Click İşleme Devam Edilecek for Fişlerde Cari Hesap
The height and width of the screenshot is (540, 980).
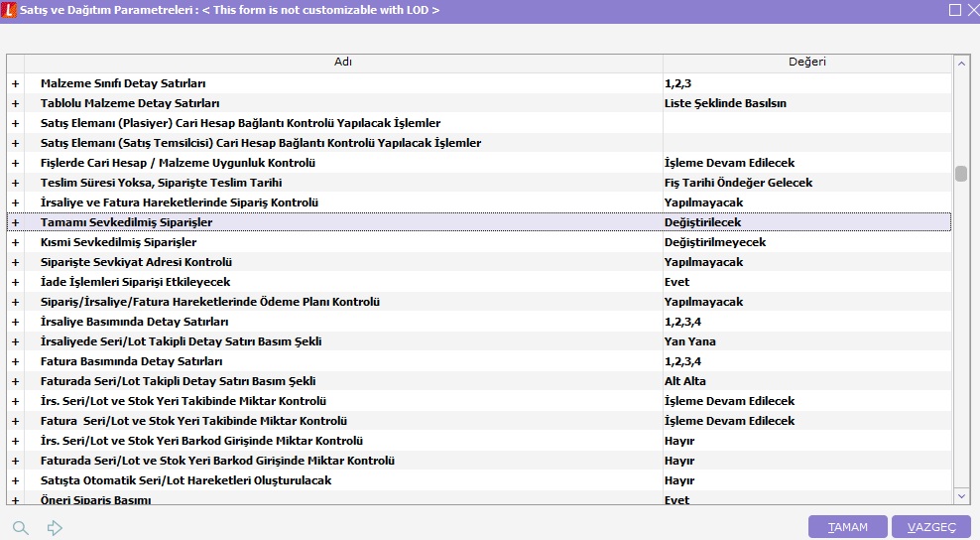(729, 163)
